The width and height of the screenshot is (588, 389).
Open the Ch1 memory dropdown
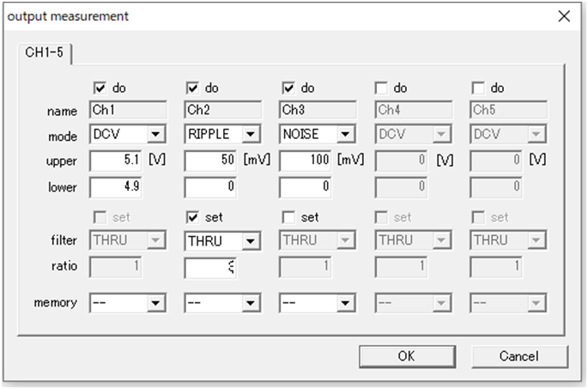(155, 302)
